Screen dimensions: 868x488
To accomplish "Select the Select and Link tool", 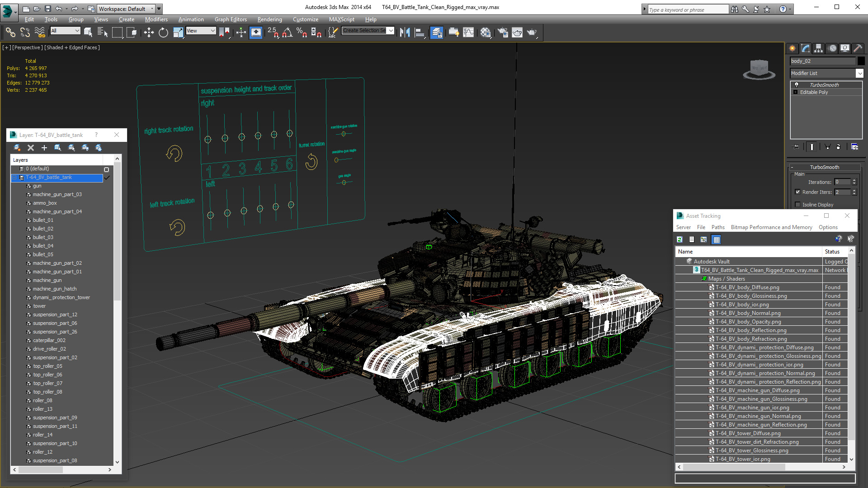I will coord(10,32).
